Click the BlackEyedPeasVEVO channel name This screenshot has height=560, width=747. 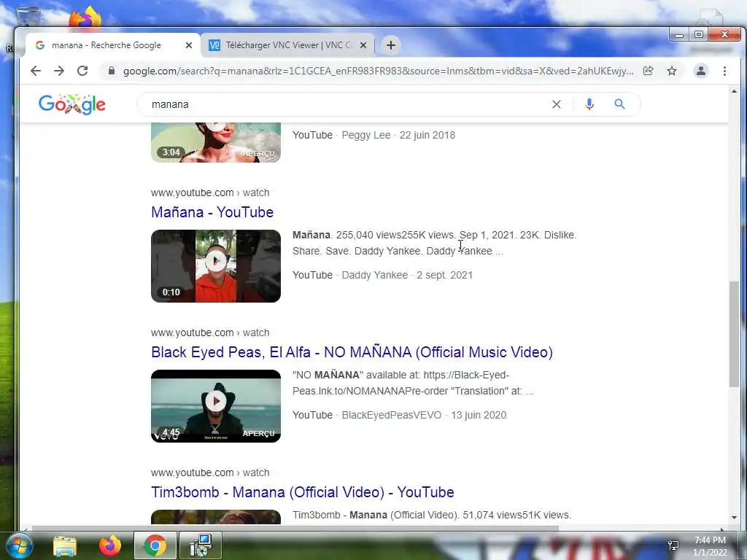392,415
